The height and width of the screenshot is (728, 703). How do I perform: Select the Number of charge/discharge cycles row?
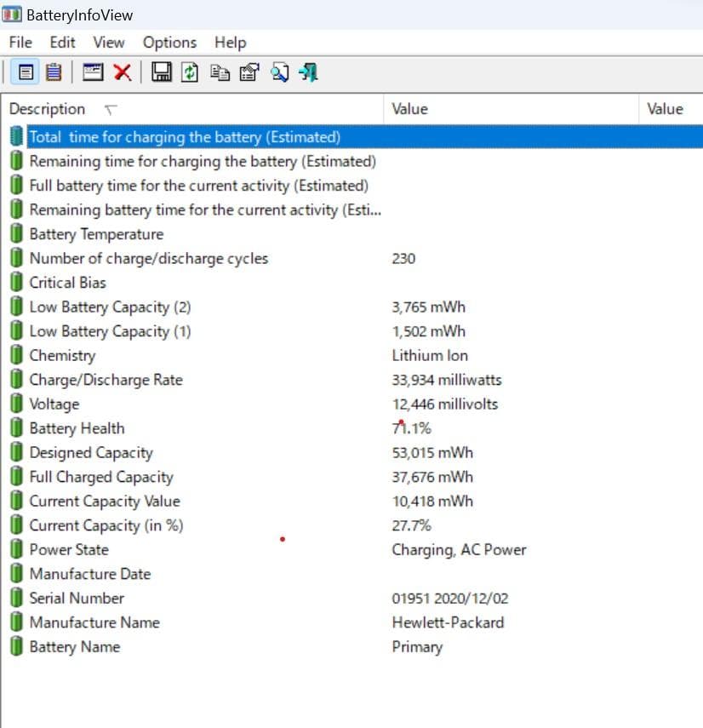coord(148,258)
